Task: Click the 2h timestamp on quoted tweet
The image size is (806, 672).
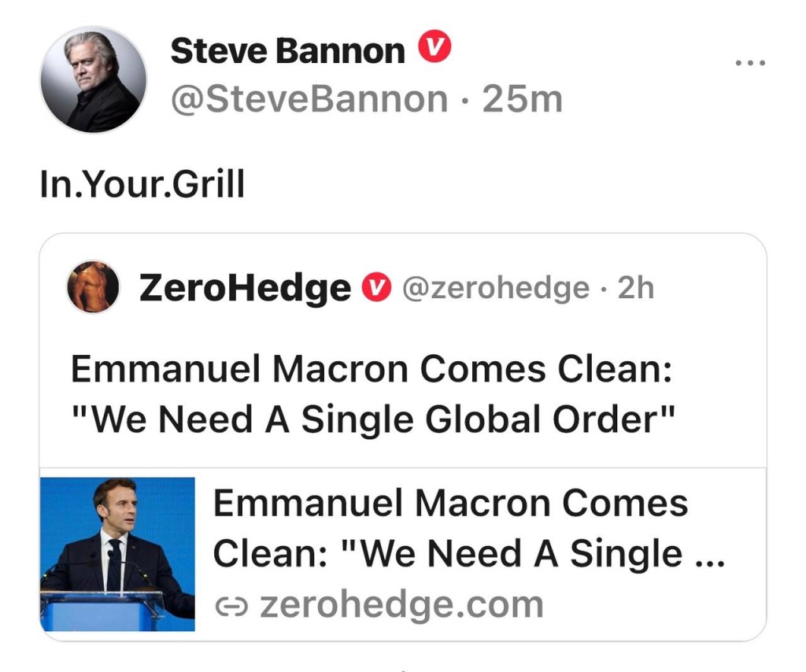Action: click(635, 289)
